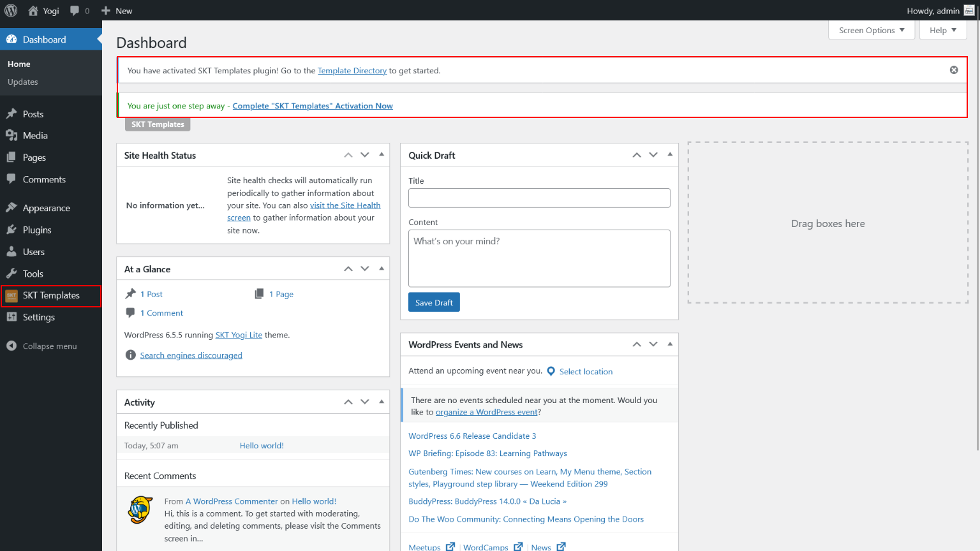
Task: Click the Quick Draft Title field
Action: coord(539,198)
